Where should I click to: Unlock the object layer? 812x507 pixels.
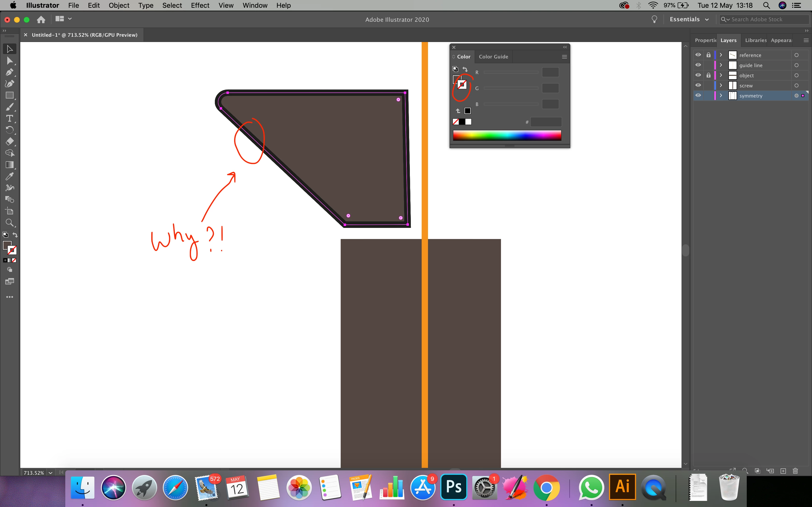pyautogui.click(x=708, y=75)
